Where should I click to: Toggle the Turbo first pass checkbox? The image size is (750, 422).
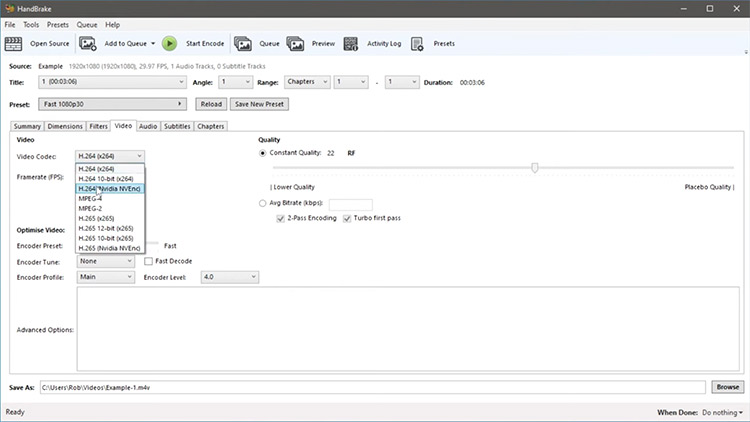[347, 218]
